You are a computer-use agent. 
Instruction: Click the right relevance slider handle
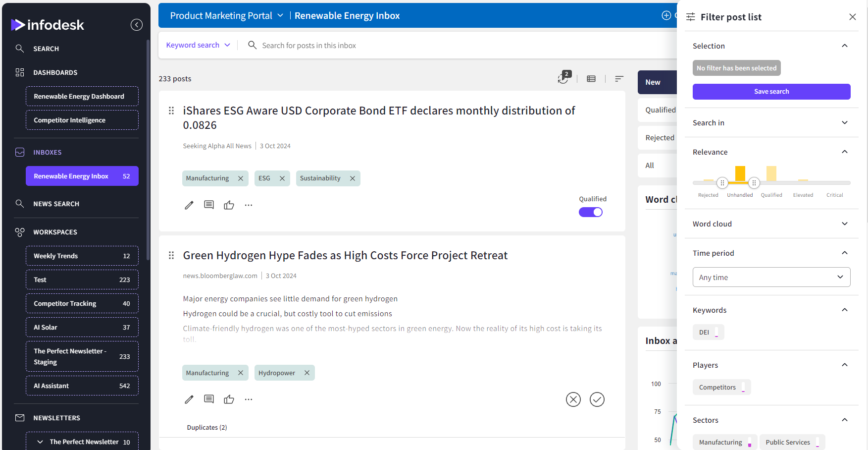754,183
